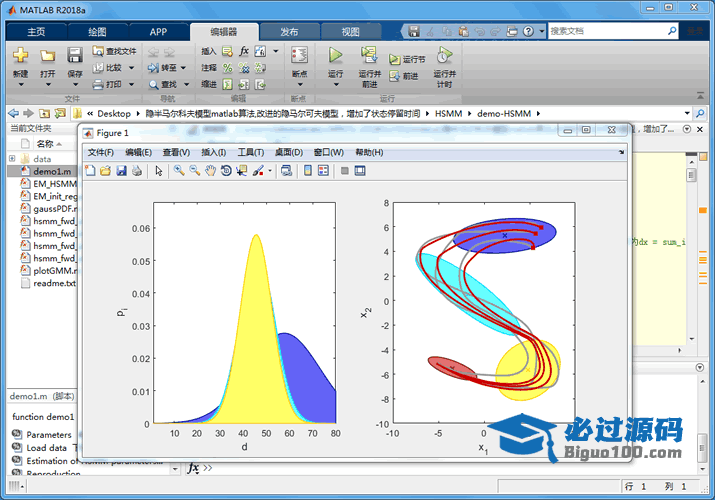Click Run Section (运行节) button
Image resolution: width=715 pixels, height=500 pixels.
point(407,59)
